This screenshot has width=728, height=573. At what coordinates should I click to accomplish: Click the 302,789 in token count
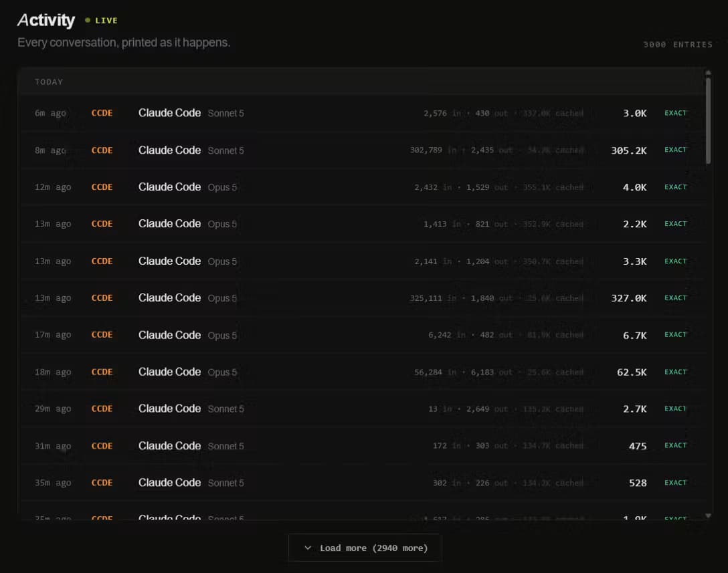433,150
